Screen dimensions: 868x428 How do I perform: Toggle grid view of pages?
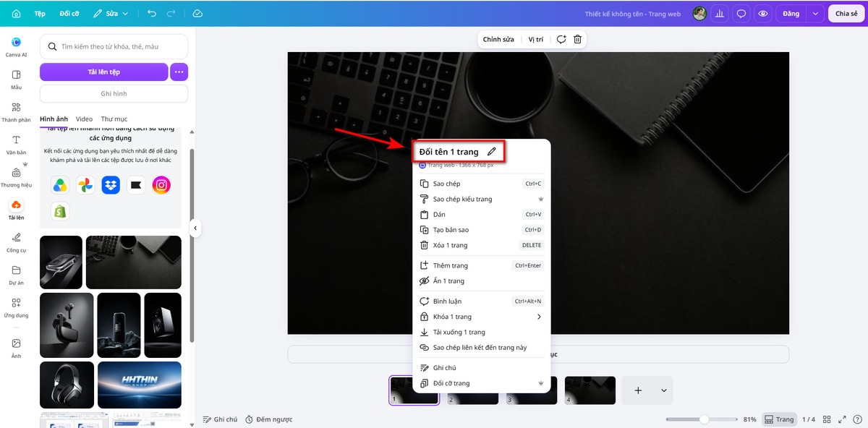[827, 419]
